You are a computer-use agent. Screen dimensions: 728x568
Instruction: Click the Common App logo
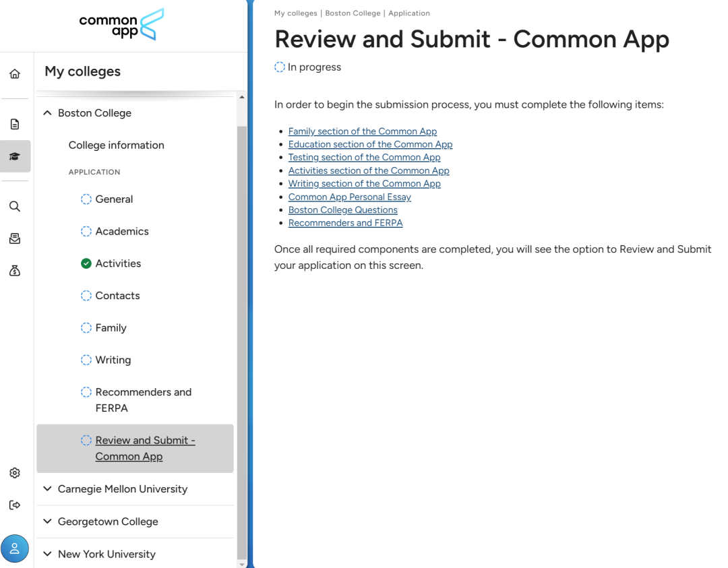[121, 25]
